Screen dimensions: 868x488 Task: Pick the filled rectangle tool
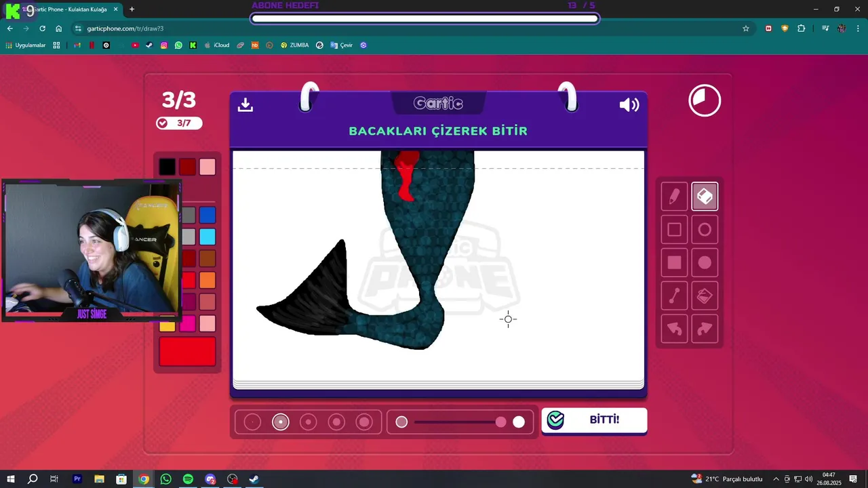(x=674, y=262)
